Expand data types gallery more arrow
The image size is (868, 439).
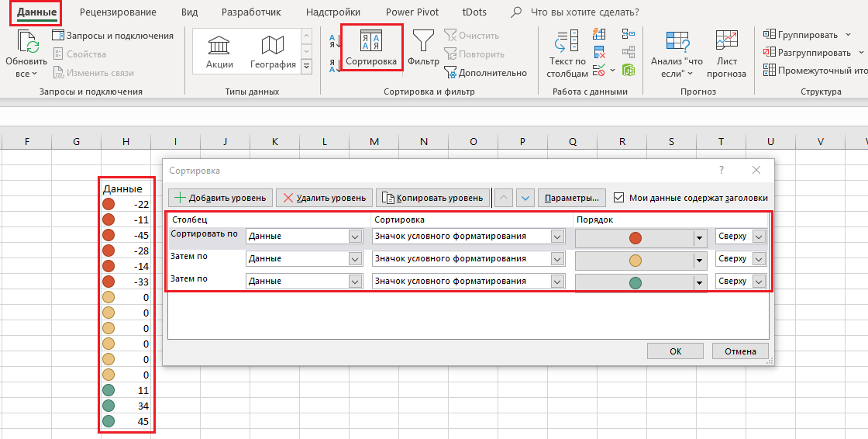click(x=306, y=67)
